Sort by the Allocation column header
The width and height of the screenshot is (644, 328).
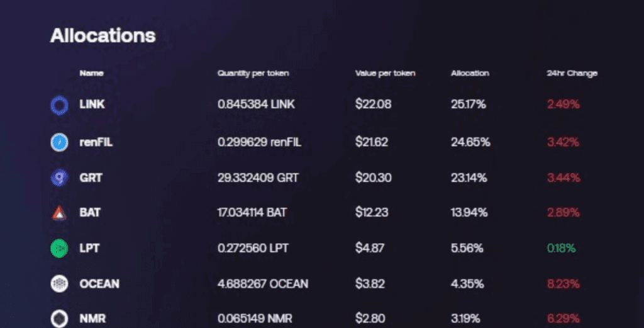click(470, 73)
